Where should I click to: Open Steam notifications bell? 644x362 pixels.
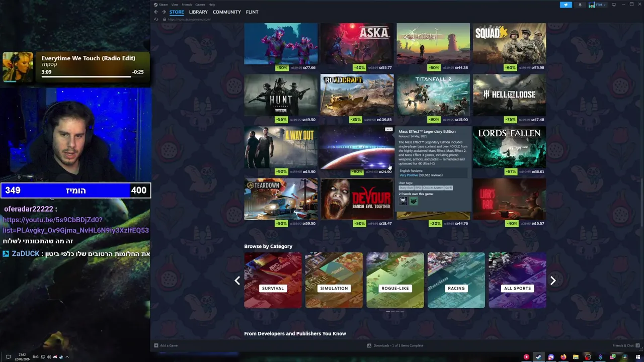coord(580,5)
